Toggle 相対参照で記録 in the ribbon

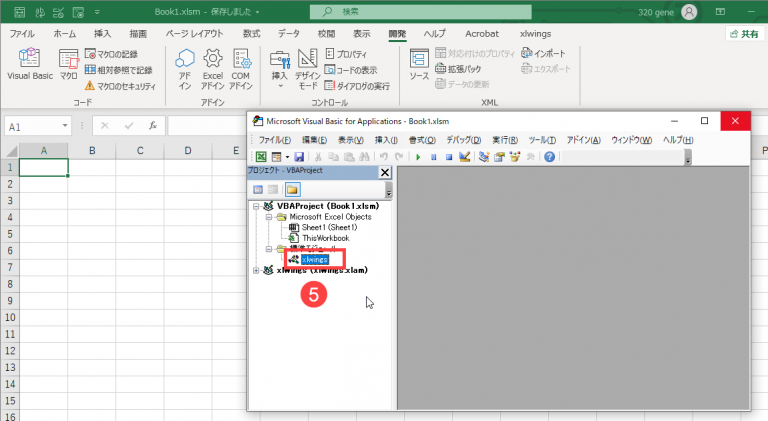pos(119,70)
